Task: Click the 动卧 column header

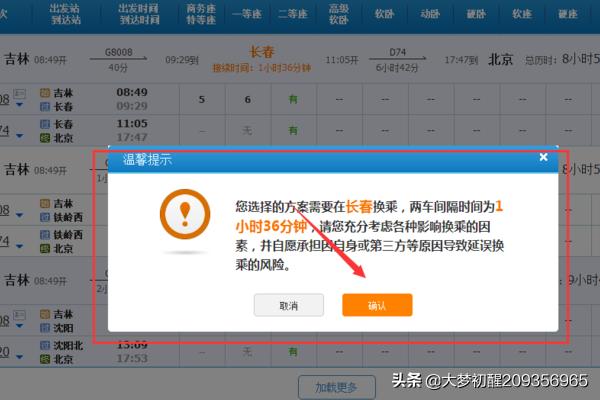Action: 430,14
